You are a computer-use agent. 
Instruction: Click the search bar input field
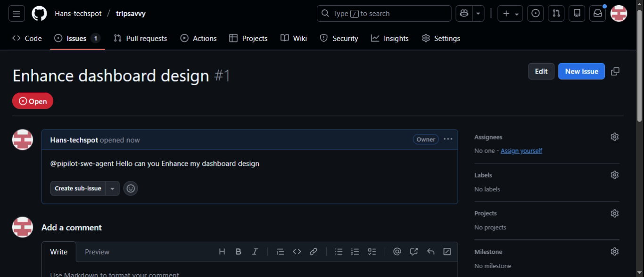point(384,14)
